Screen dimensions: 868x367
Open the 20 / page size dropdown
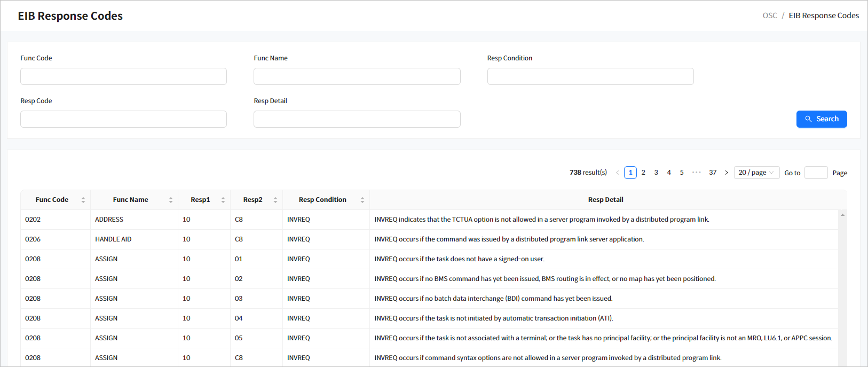[756, 173]
